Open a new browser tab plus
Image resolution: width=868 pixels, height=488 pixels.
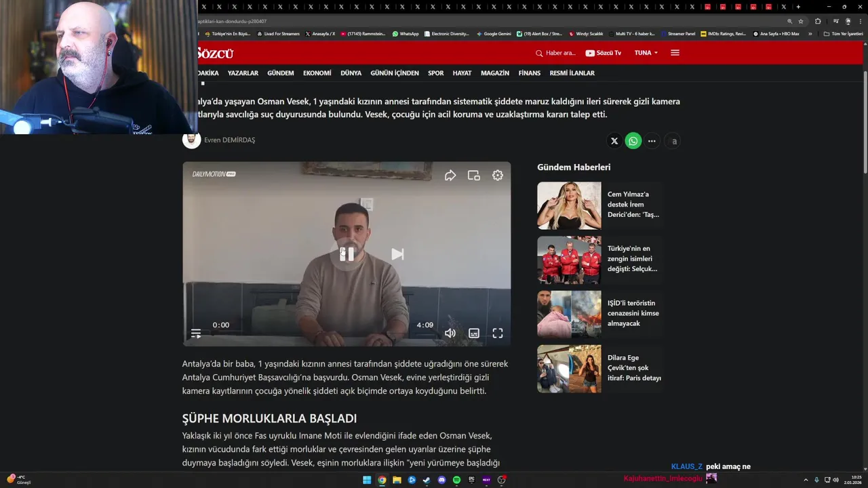[798, 7]
